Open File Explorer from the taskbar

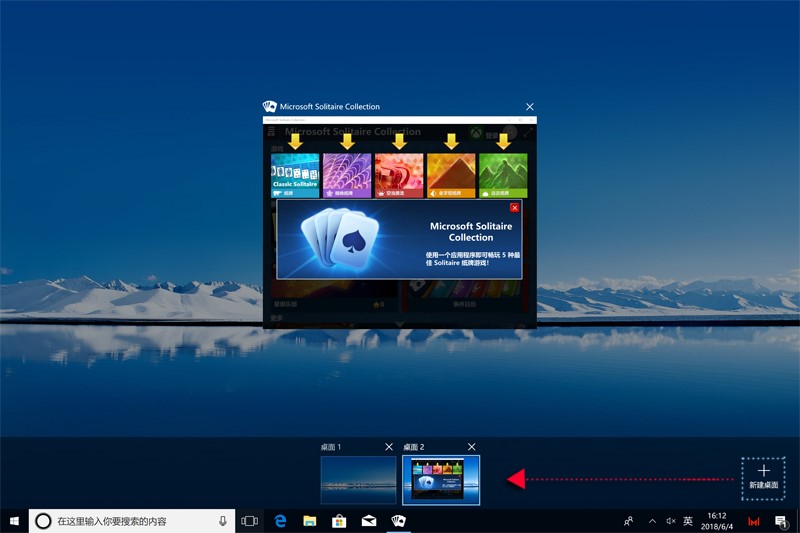(310, 521)
